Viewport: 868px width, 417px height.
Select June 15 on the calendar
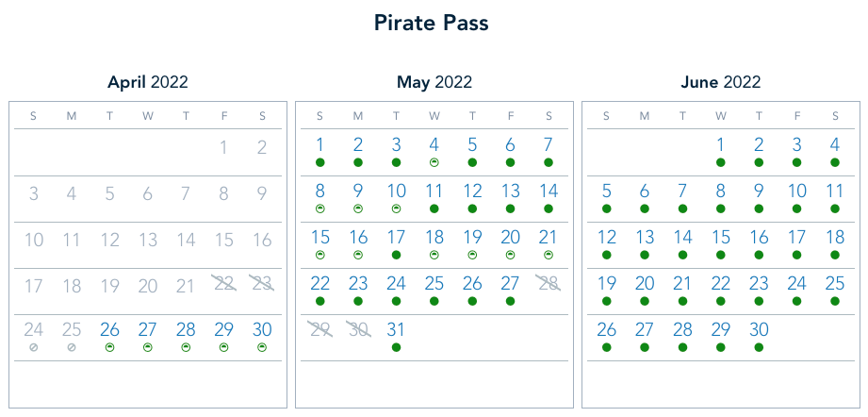click(721, 237)
